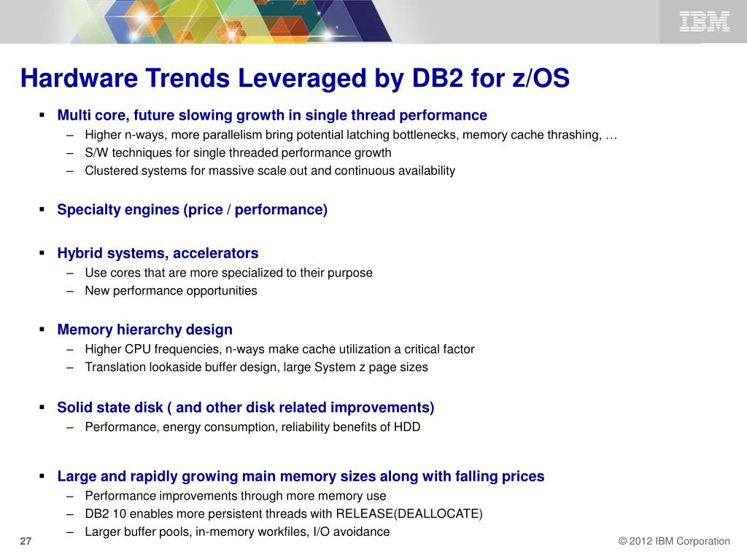
Task: Select the "© 2012 IBM Corporation" footer text
Action: coord(674,541)
